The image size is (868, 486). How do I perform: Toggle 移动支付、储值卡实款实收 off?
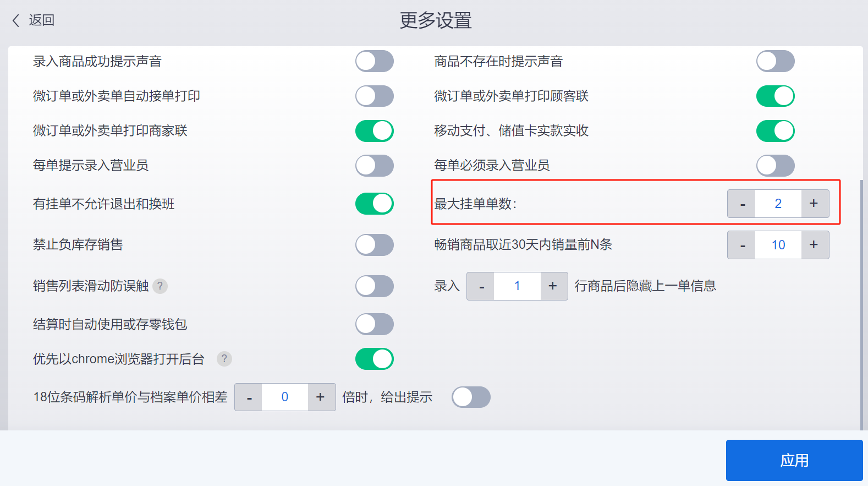pyautogui.click(x=776, y=131)
